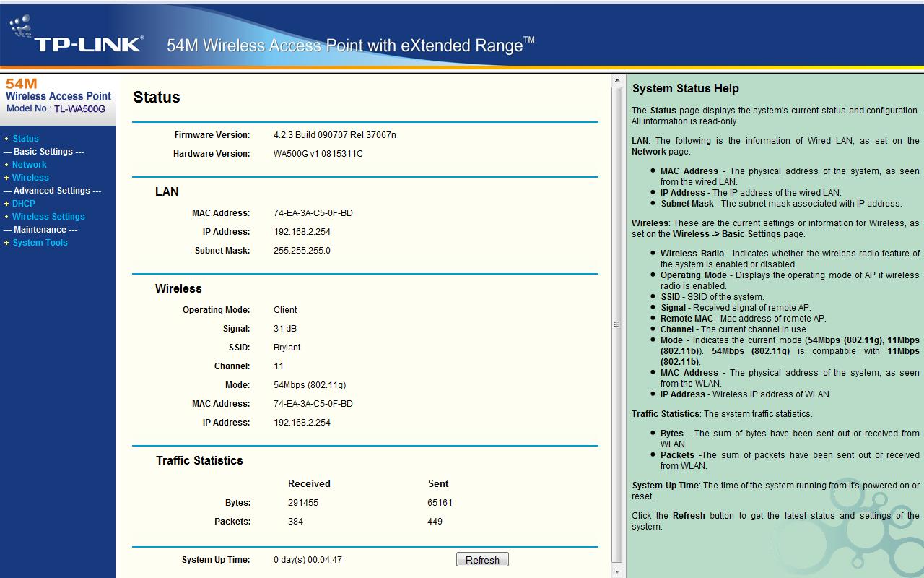Click the plus icon beside Wireless
The image size is (924, 578).
pos(6,177)
